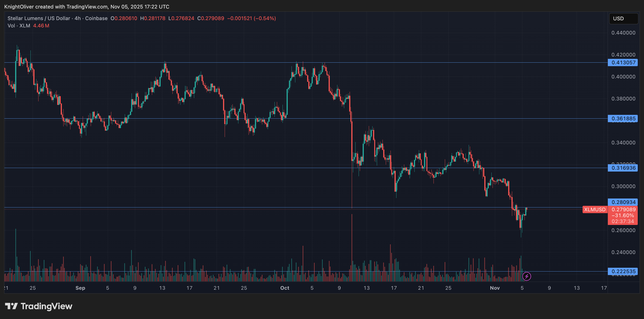Image resolution: width=644 pixels, height=319 pixels.
Task: Click Stellar Lumens / US Dollar title
Action: pos(39,18)
